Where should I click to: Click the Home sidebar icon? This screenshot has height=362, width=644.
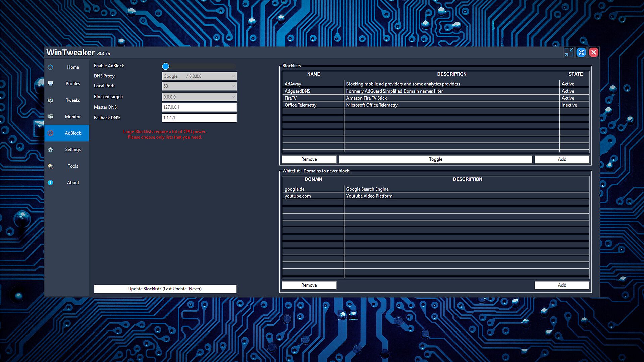50,67
